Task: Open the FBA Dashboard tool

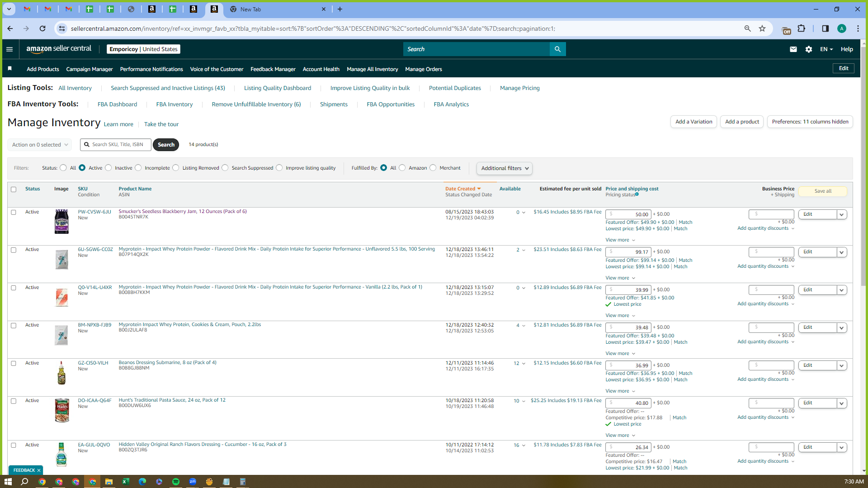Action: click(x=117, y=104)
